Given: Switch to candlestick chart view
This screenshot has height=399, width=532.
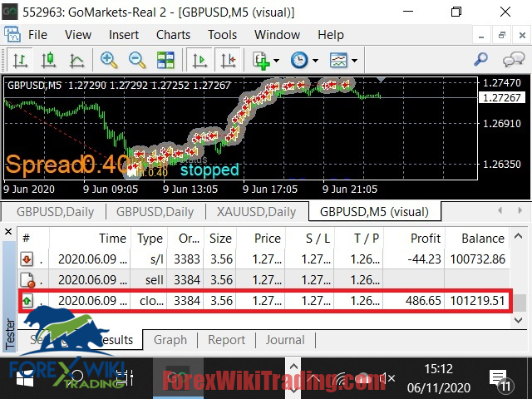Looking at the screenshot, I should click(48, 61).
